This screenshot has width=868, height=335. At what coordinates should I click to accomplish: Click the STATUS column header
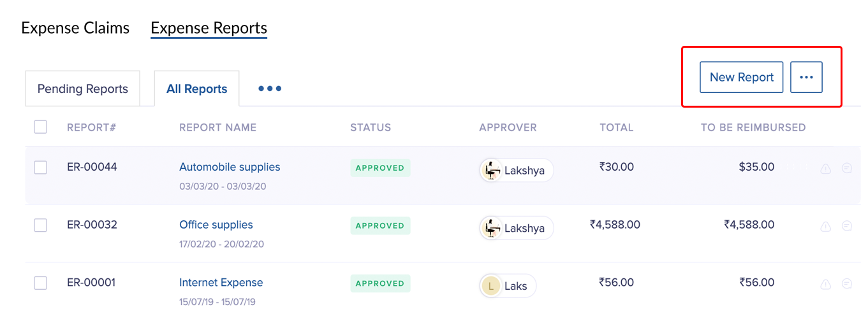coord(371,127)
